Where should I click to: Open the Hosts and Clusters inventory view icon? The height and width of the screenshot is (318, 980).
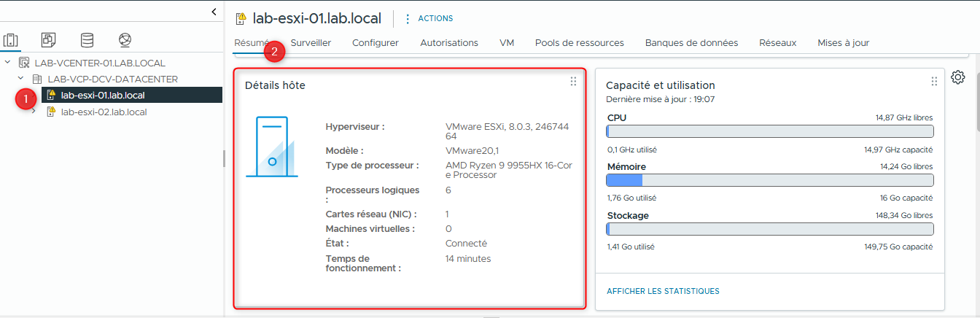11,39
